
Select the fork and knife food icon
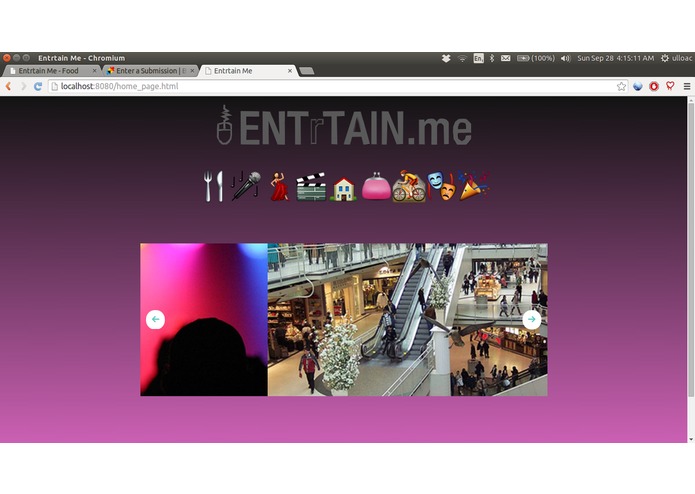pyautogui.click(x=213, y=186)
